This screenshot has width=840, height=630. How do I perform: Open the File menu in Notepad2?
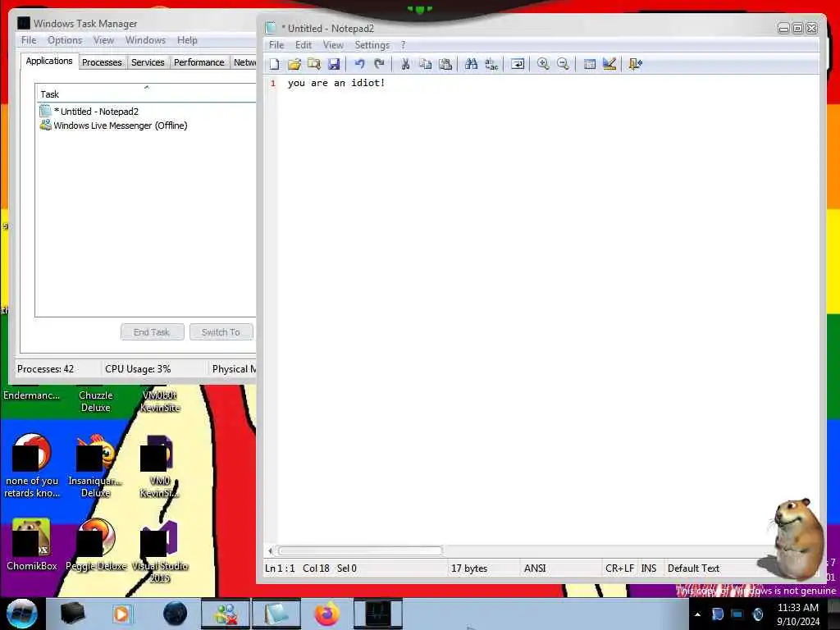[x=276, y=45]
